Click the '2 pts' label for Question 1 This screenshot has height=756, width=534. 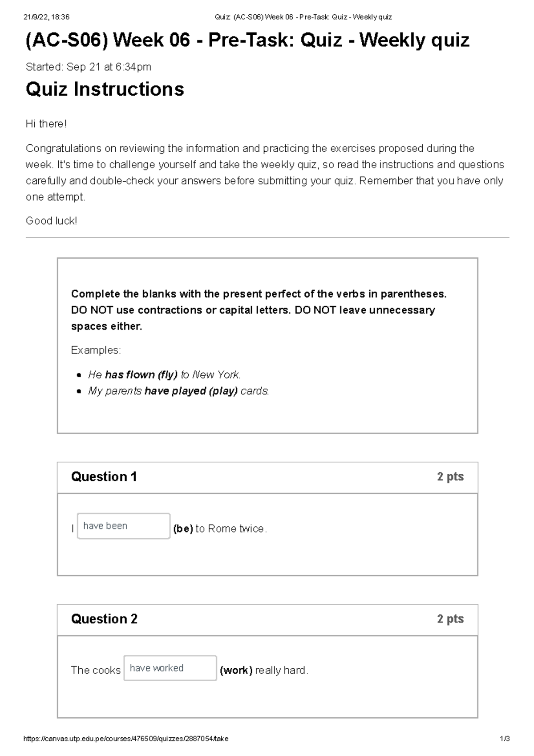pos(450,477)
